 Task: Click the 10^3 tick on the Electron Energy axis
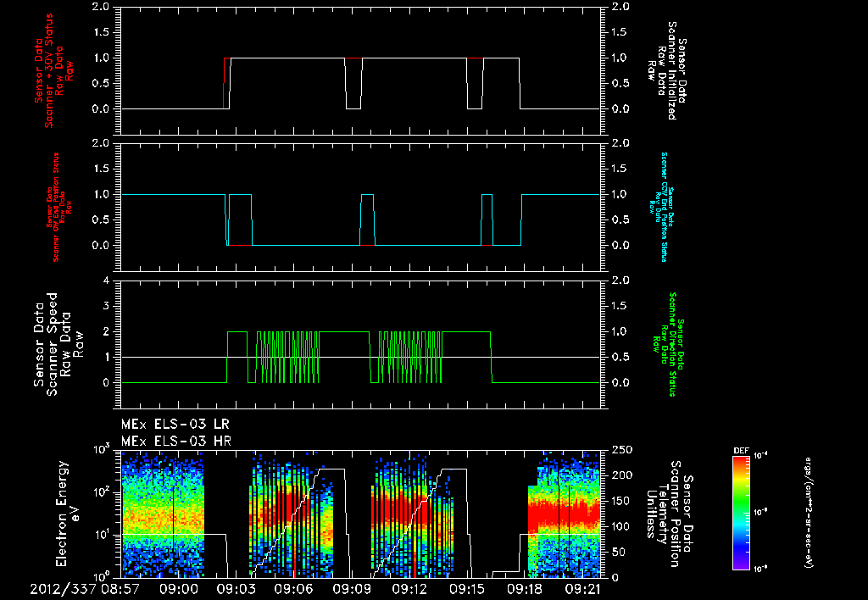(102, 449)
